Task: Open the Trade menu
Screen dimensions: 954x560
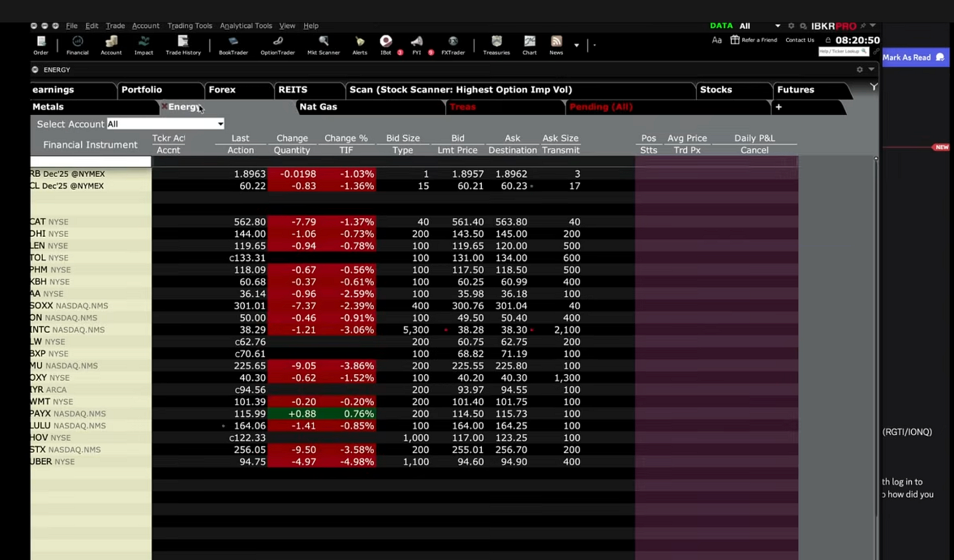Action: point(115,26)
